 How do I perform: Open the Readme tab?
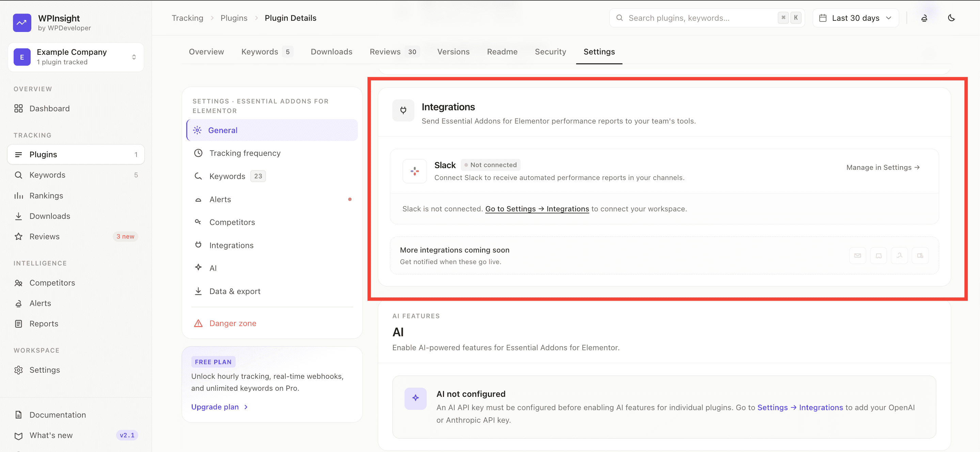click(502, 52)
